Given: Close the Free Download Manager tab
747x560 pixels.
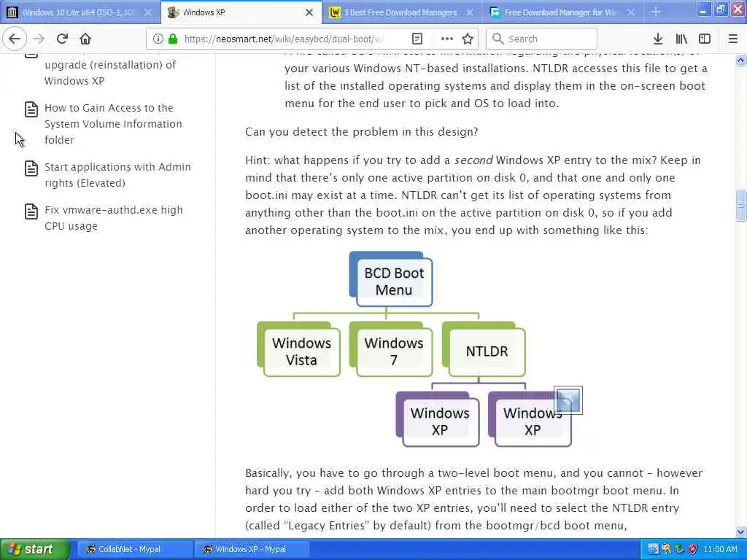Looking at the screenshot, I should pyautogui.click(x=631, y=12).
